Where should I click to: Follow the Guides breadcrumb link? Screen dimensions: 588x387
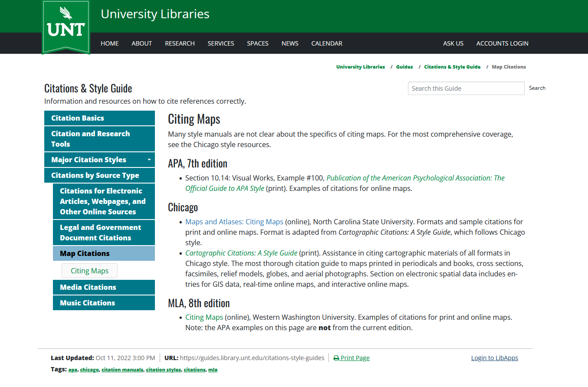point(404,67)
